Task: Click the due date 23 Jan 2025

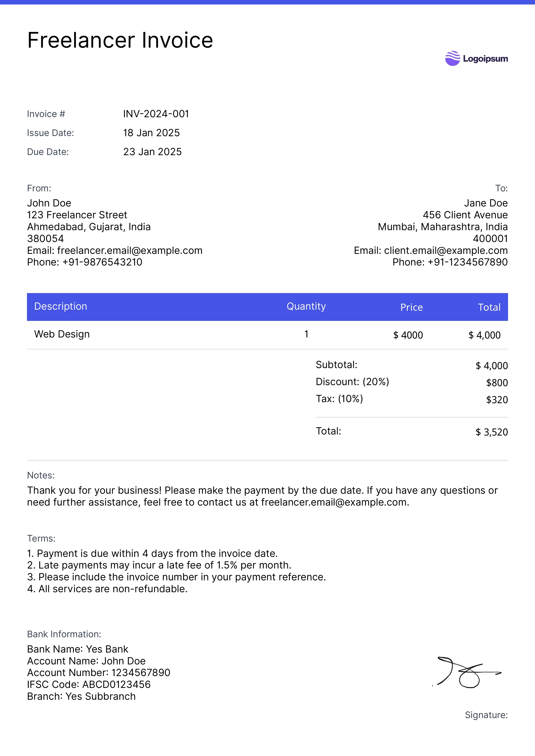Action: [x=152, y=152]
